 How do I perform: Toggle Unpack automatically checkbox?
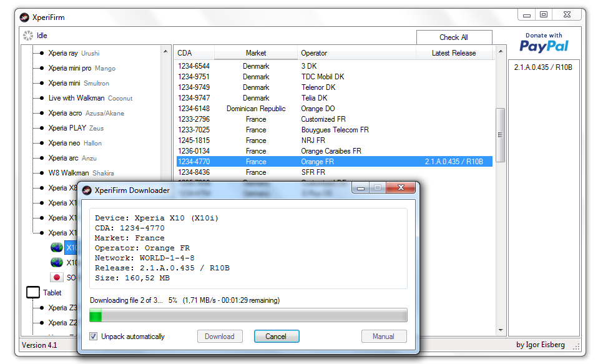[x=94, y=336]
